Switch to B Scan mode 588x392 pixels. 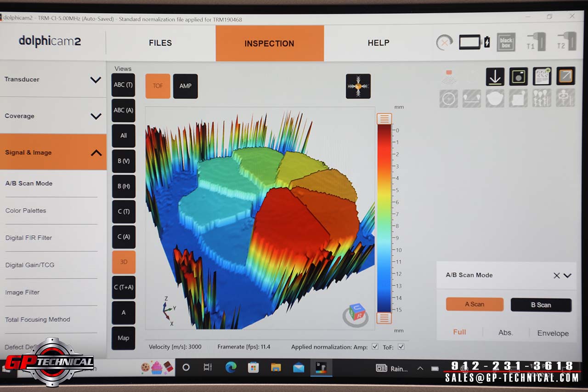pos(541,305)
